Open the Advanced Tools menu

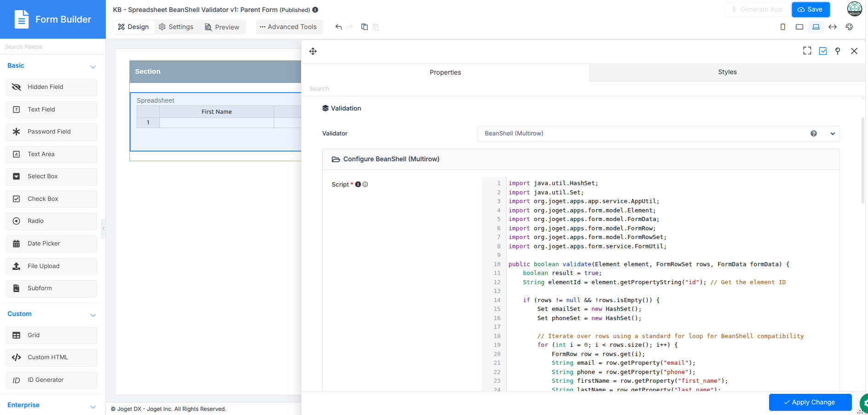(x=289, y=27)
